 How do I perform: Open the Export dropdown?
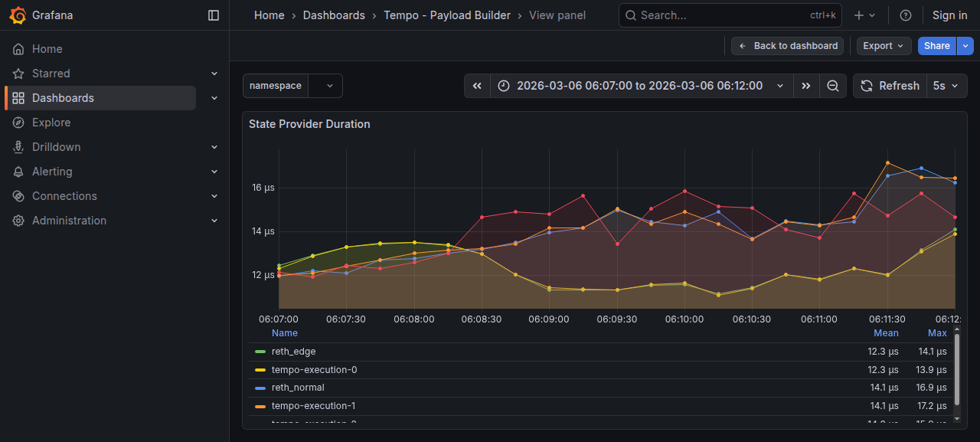click(884, 46)
